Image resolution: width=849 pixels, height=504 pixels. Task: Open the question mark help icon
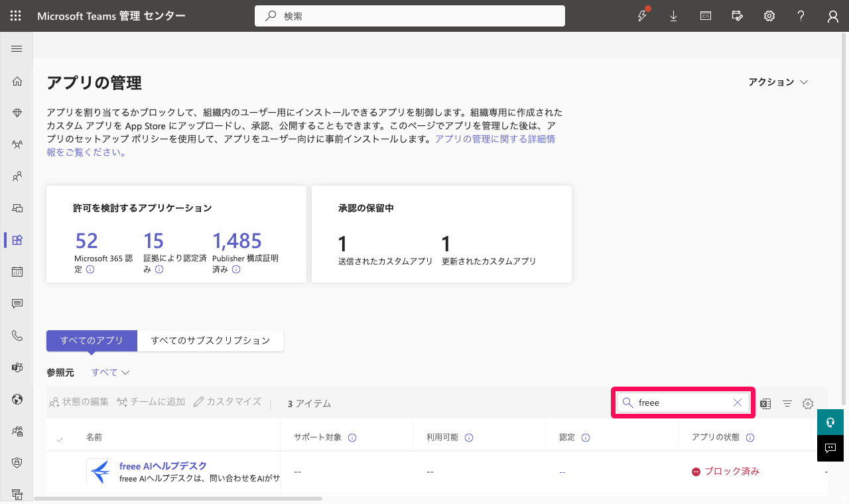click(801, 16)
